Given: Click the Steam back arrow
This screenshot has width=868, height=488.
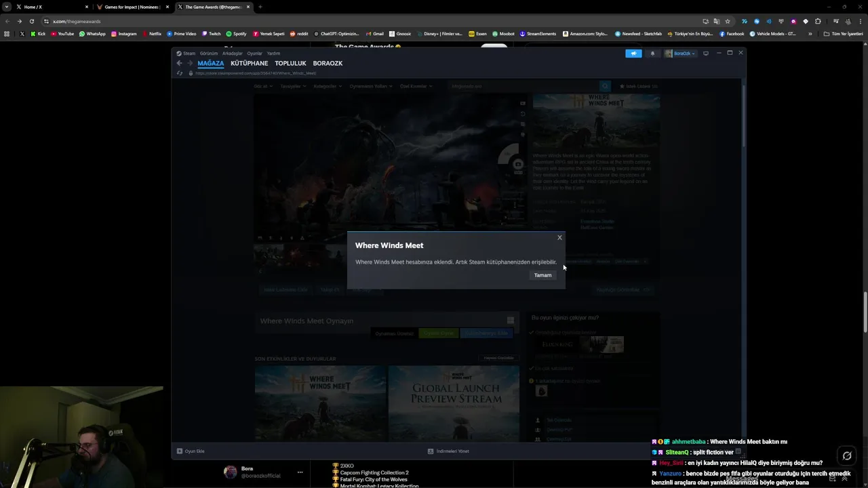Looking at the screenshot, I should click(179, 63).
